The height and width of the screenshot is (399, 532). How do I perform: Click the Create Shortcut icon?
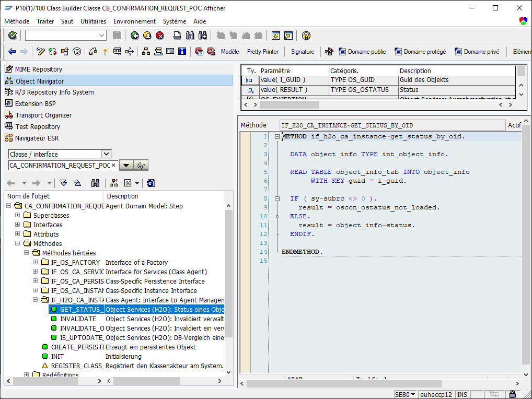click(288, 36)
